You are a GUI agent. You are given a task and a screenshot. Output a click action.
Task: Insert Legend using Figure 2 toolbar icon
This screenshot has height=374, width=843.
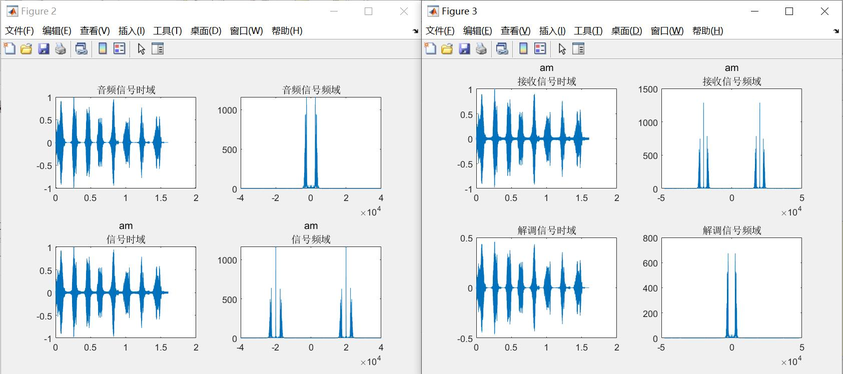(119, 49)
